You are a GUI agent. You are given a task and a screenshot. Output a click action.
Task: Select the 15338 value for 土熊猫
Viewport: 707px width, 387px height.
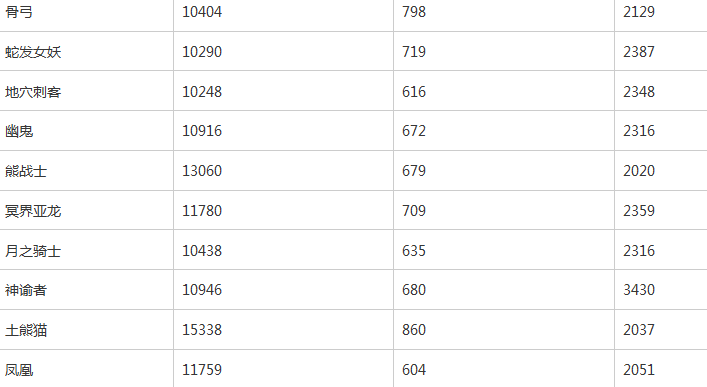(x=202, y=330)
